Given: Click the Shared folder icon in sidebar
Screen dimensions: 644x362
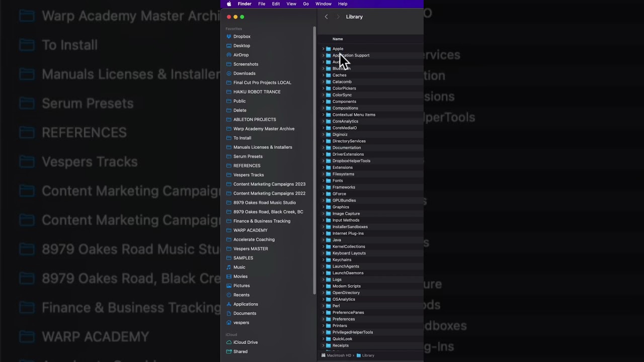Looking at the screenshot, I should pos(229,351).
